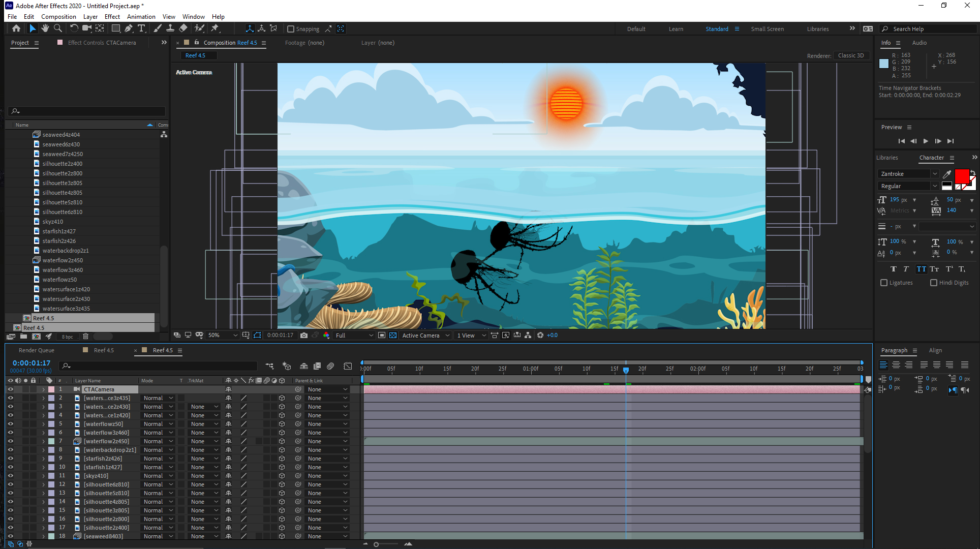Viewport: 980px width, 549px height.
Task: Click the red fill color swatch
Action: coord(962,176)
